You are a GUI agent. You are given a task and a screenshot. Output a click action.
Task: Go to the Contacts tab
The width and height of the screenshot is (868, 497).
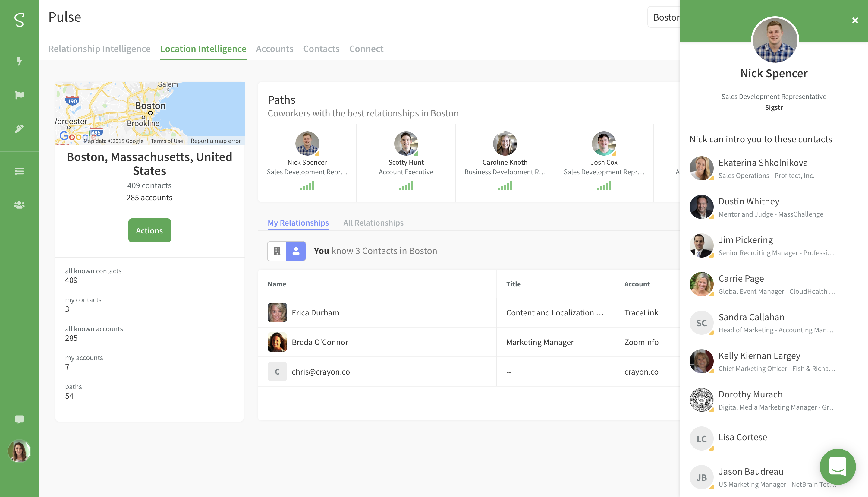pos(321,49)
